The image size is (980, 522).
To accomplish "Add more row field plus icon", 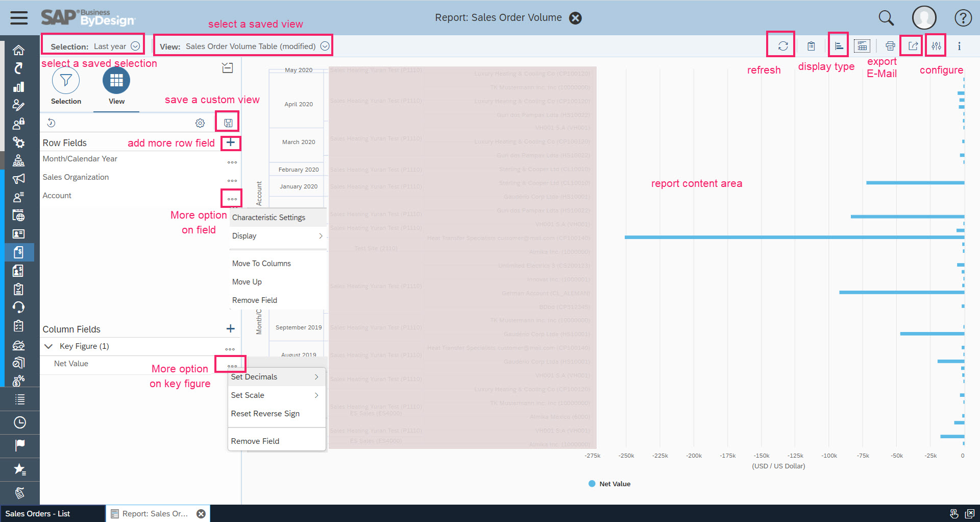I will tap(231, 143).
